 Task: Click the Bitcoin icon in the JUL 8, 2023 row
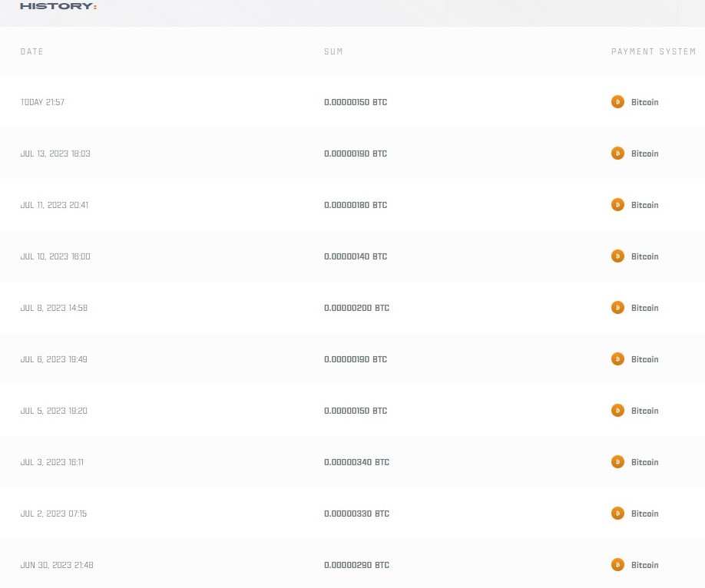coord(617,308)
